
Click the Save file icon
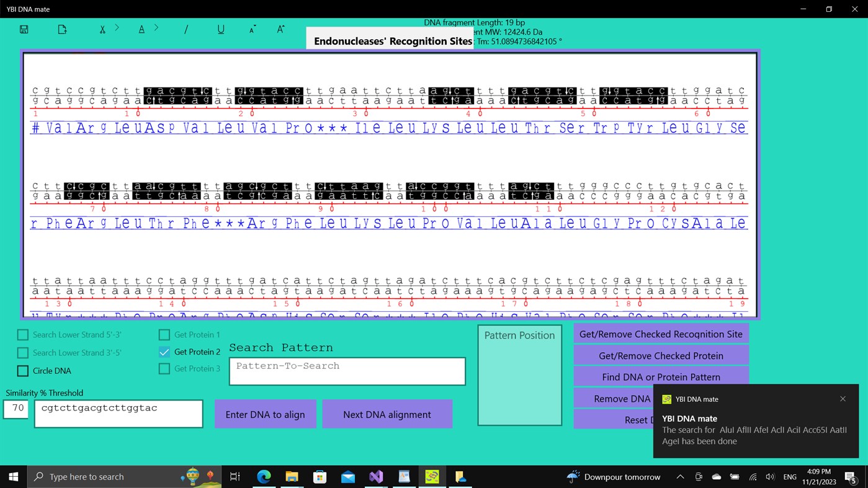click(24, 29)
